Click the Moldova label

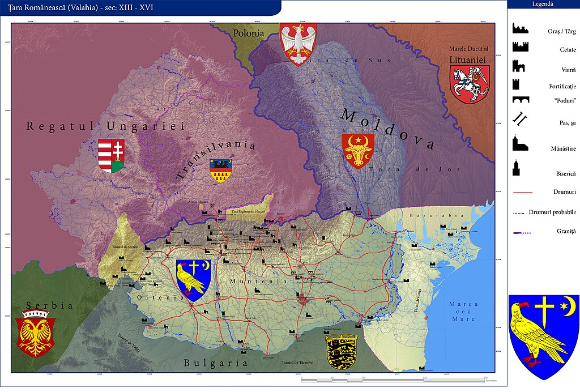click(387, 129)
